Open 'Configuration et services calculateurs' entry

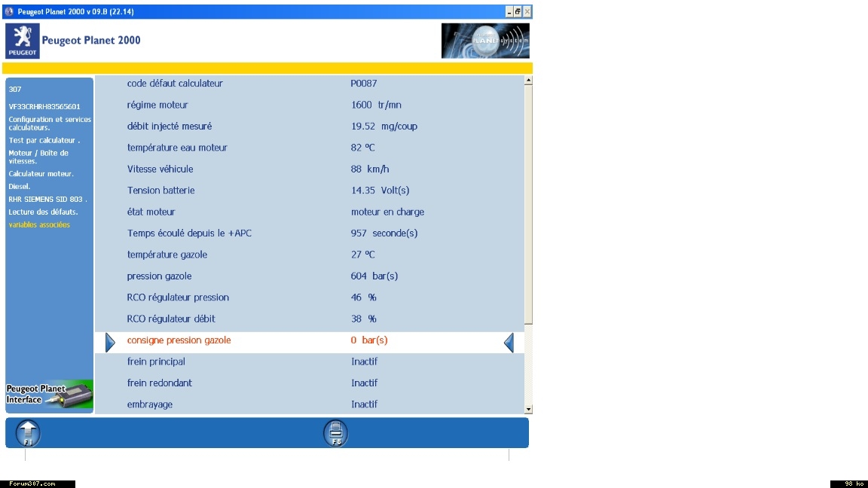point(50,124)
